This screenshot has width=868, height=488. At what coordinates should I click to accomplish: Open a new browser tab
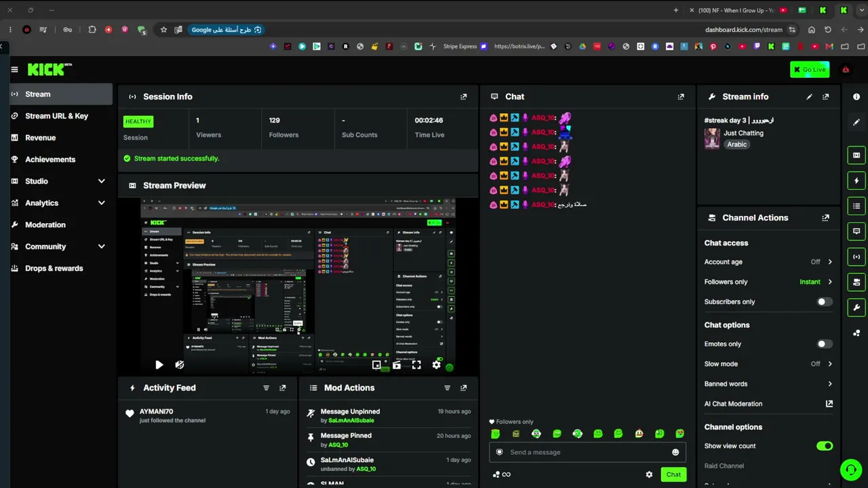675,10
